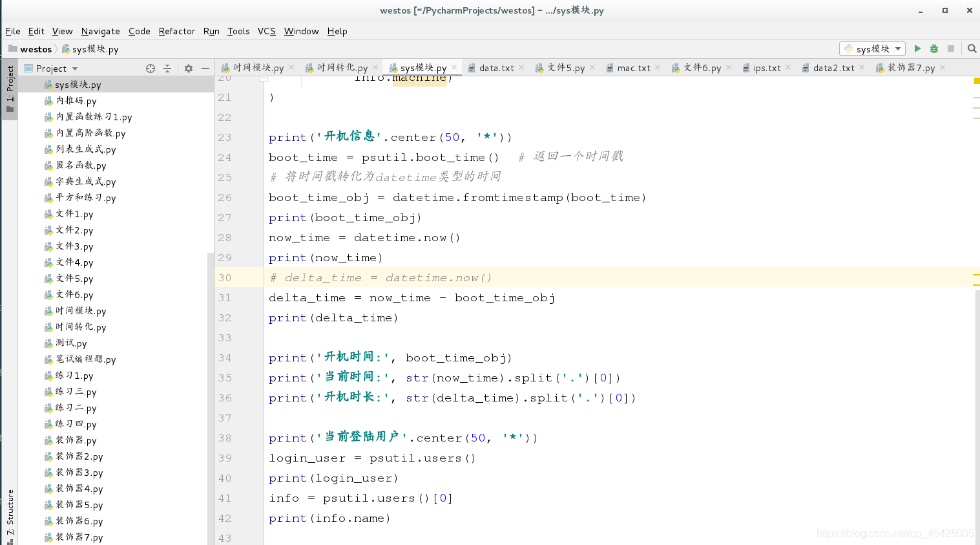Hide the Project tool window

(205, 68)
